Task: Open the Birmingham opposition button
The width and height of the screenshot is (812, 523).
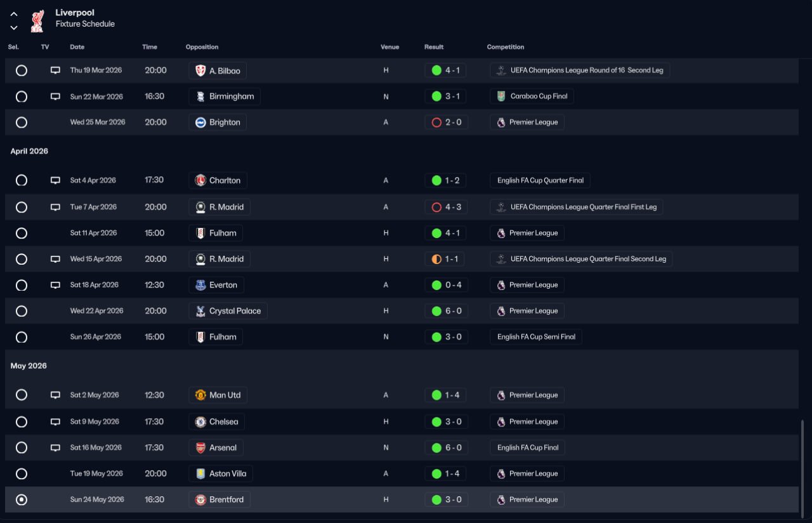Action: click(x=225, y=96)
